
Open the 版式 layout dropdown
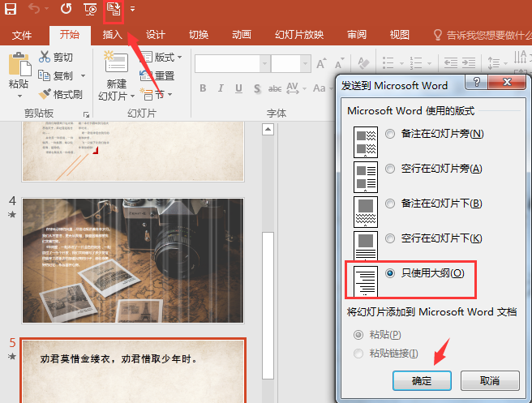[x=161, y=57]
